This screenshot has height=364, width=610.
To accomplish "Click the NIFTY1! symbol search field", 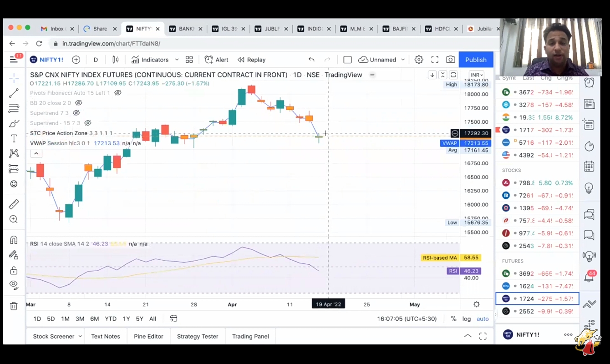I will [51, 60].
